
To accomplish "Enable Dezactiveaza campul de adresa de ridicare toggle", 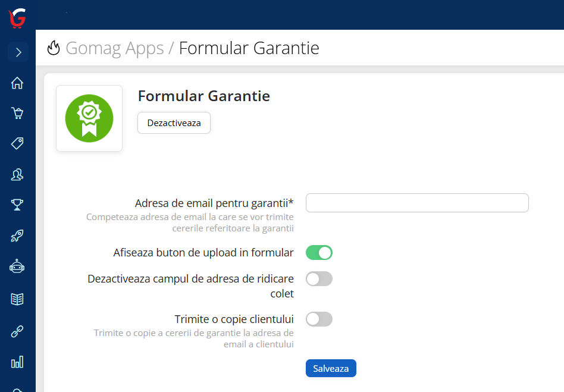I will tap(319, 279).
